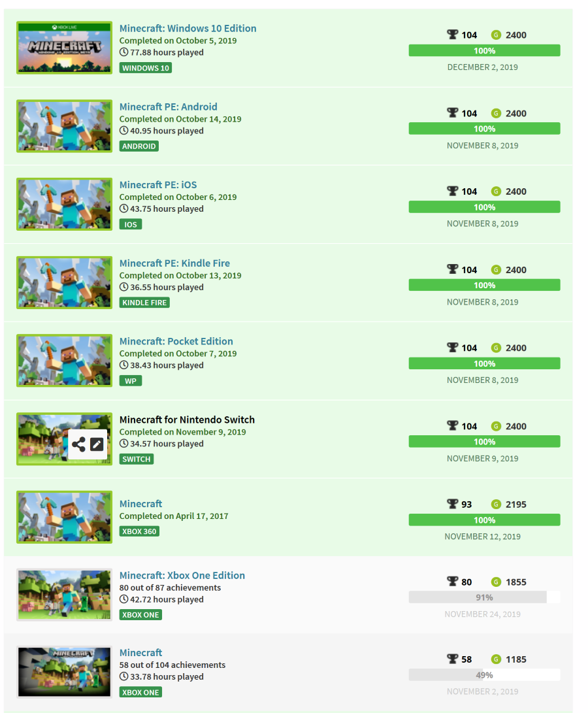Click clock icon beside 36.55 hours played

[123, 287]
